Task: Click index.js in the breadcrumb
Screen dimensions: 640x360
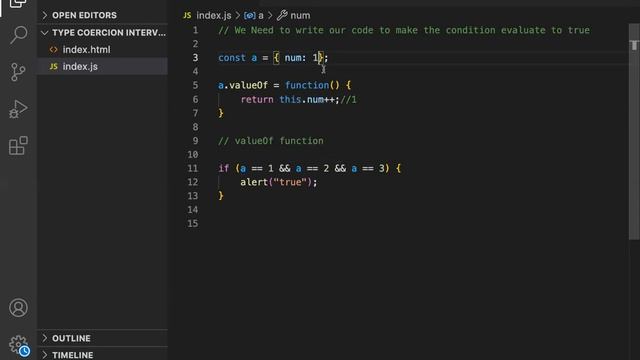Action: point(213,16)
